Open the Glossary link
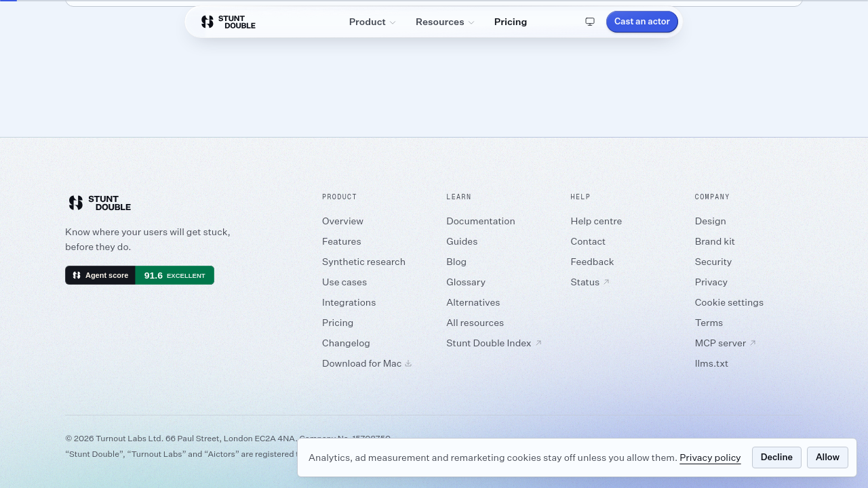Screen dimensions: 868x488 [466, 282]
